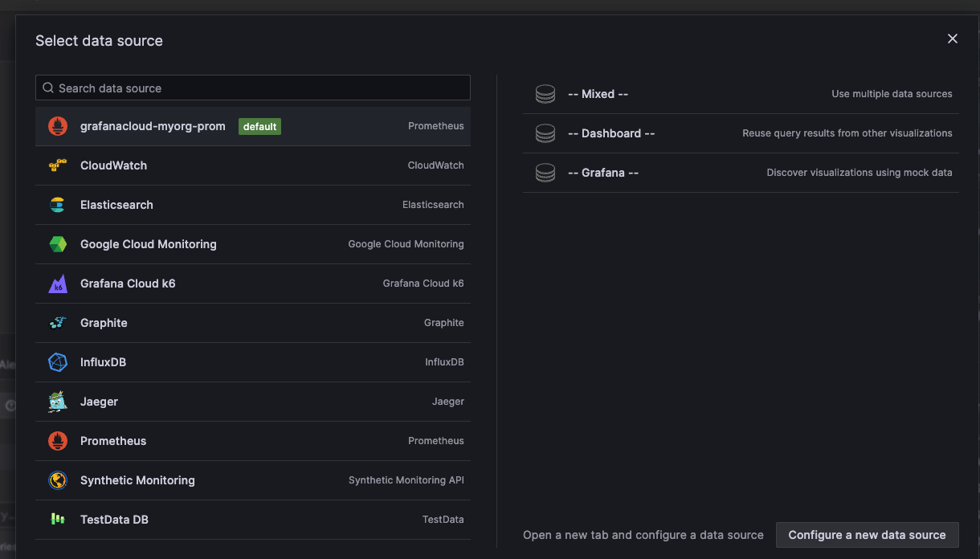The width and height of the screenshot is (980, 559).
Task: Choose the -- Dashboard -- data source
Action: pyautogui.click(x=612, y=133)
